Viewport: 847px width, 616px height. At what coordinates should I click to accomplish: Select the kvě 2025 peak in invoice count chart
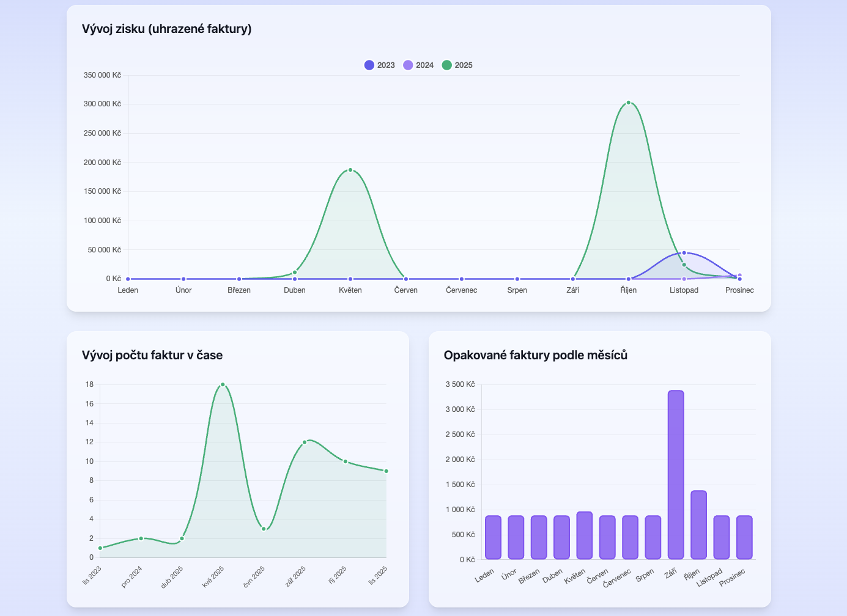[223, 384]
